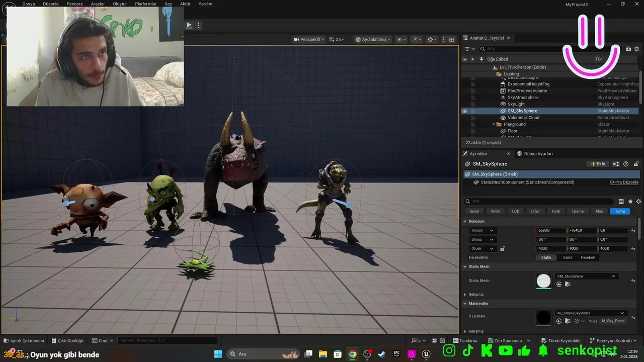Open the Oluştur menu
Viewport: 644px width, 362px height.
[120, 4]
